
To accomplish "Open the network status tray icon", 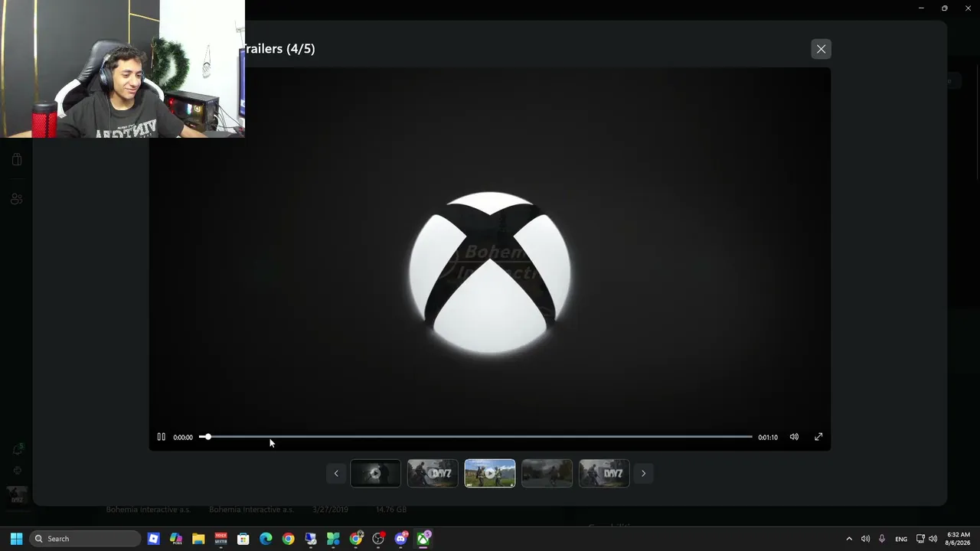I will 920,539.
